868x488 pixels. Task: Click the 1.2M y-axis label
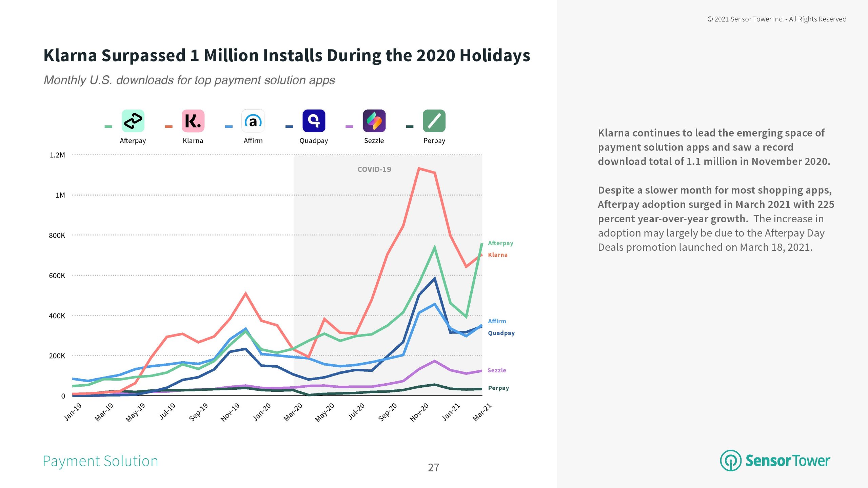point(57,155)
